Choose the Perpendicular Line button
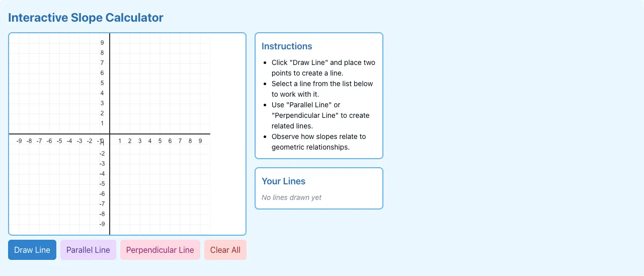Viewport: 644px width, 276px height. tap(160, 250)
